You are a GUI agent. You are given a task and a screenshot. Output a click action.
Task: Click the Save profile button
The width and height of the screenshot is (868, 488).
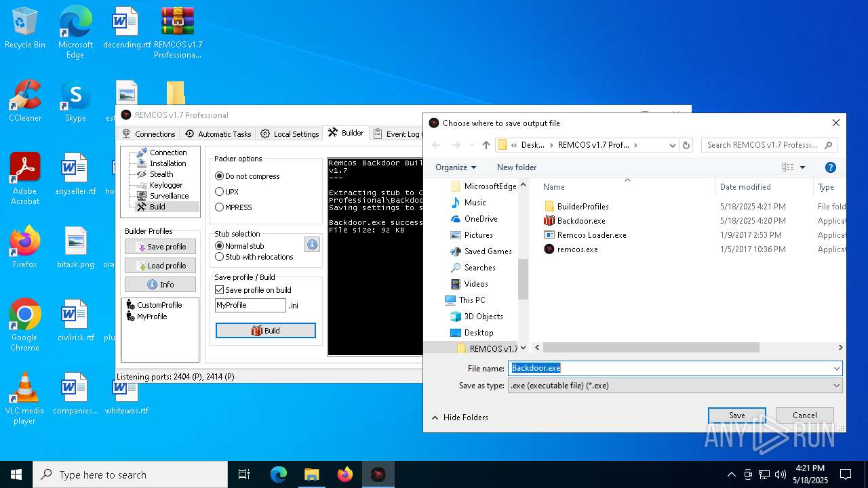[160, 247]
